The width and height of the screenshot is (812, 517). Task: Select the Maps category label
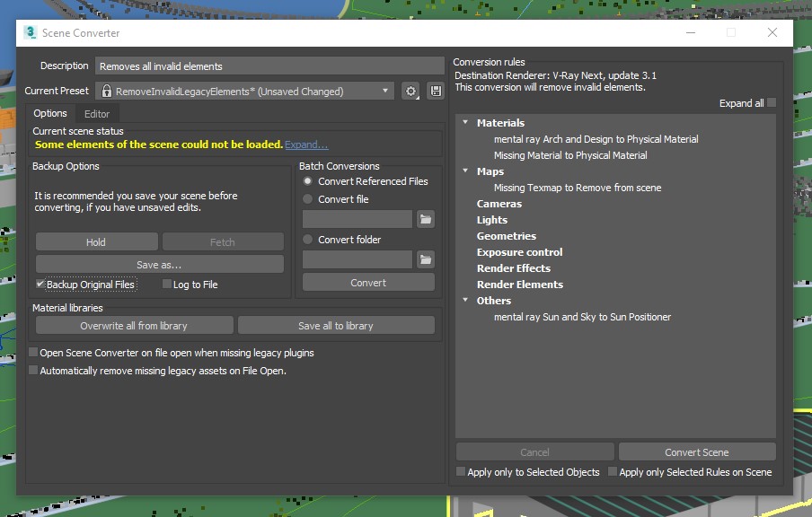[490, 171]
